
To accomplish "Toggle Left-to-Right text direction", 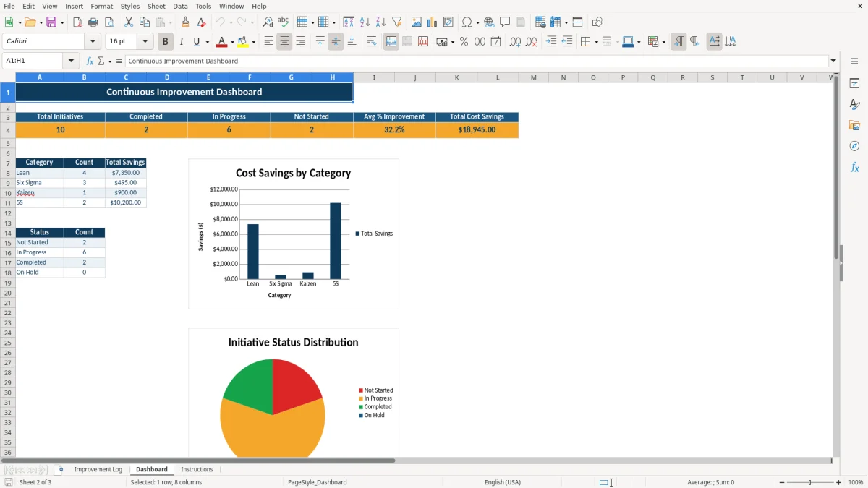I will tap(678, 42).
